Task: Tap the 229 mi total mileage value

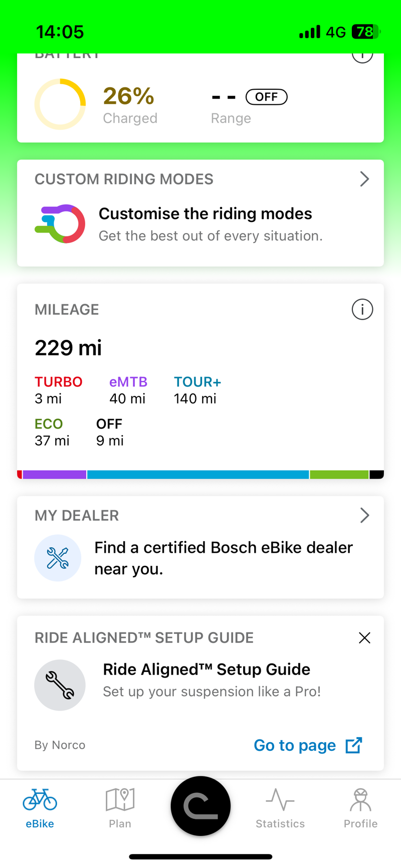Action: pyautogui.click(x=68, y=348)
